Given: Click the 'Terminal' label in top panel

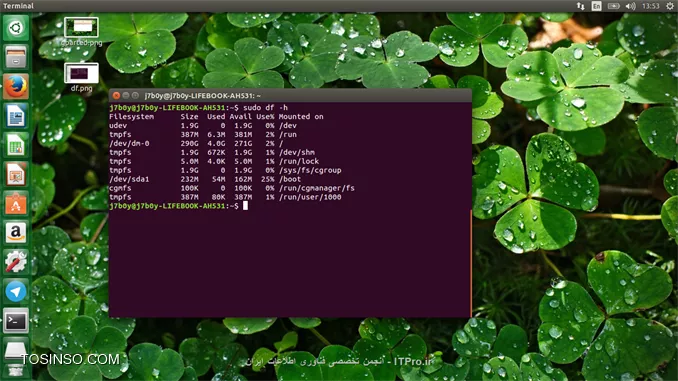Looking at the screenshot, I should coord(18,6).
